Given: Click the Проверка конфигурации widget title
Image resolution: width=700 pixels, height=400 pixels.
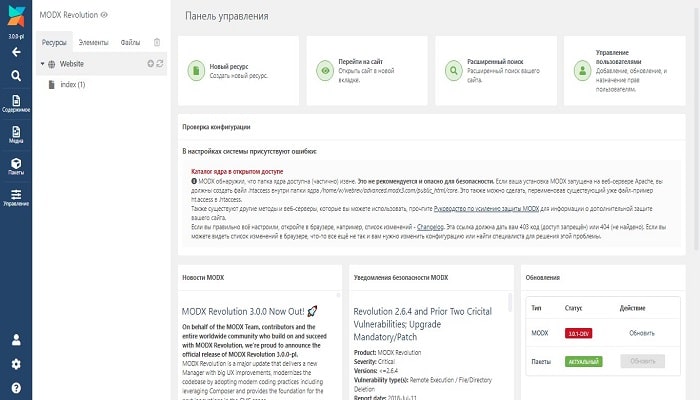Looking at the screenshot, I should [x=216, y=127].
